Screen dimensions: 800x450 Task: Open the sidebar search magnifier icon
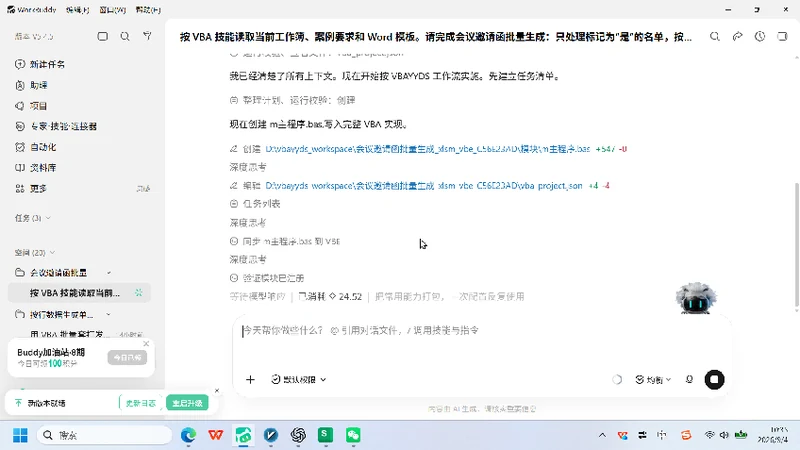click(125, 36)
